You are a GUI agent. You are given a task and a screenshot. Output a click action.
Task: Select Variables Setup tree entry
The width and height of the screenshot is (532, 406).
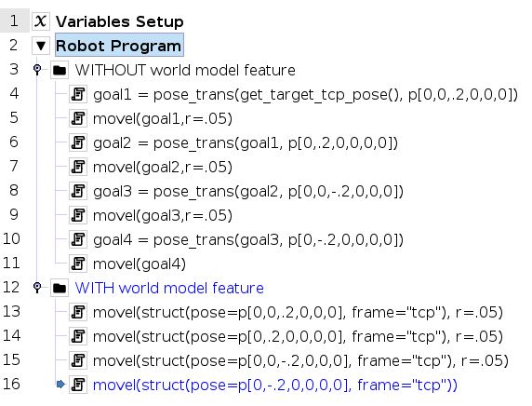119,21
